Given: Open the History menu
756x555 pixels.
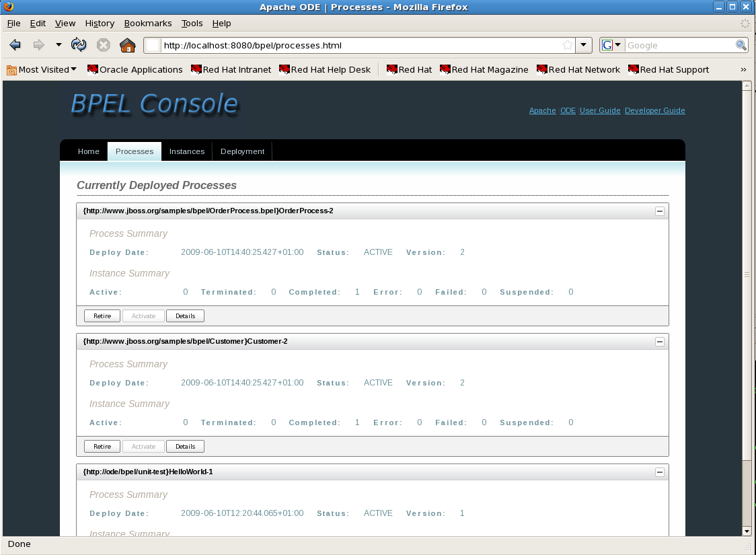Looking at the screenshot, I should click(x=100, y=23).
